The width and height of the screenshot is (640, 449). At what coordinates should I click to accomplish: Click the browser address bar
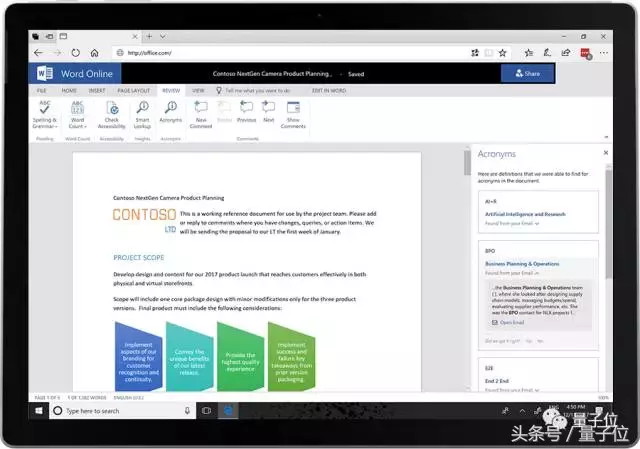(x=290, y=53)
